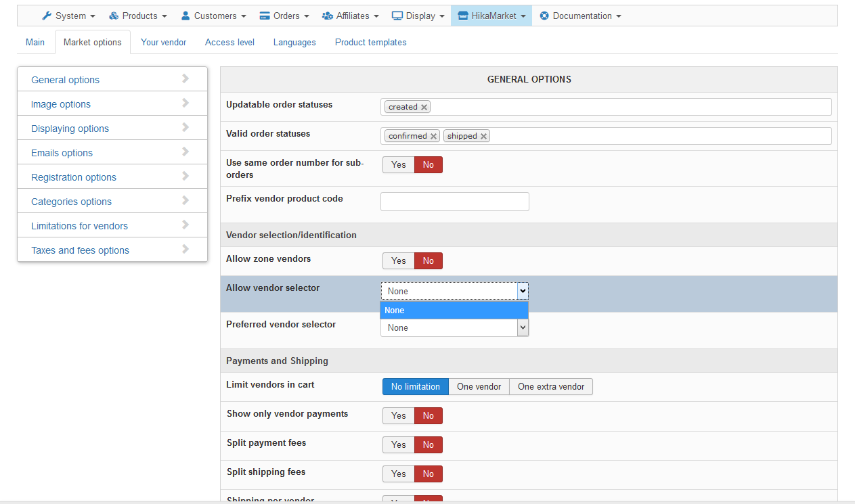Remove the 'shipped' status tag

pos(484,136)
